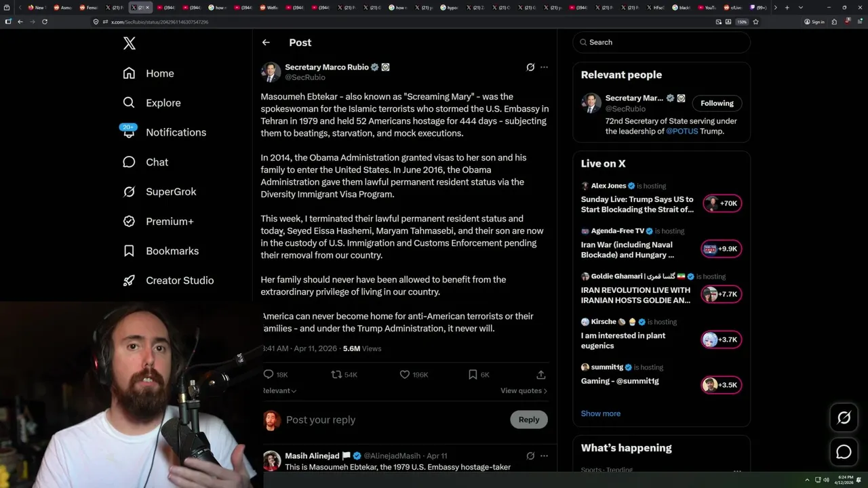Click the +3.5K listeners badge
This screenshot has height=488, width=868.
click(x=722, y=385)
